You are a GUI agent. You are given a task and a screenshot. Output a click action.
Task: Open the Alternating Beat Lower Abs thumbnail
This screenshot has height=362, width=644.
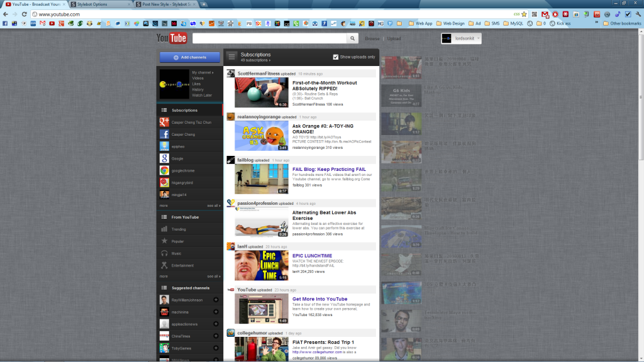tap(262, 222)
